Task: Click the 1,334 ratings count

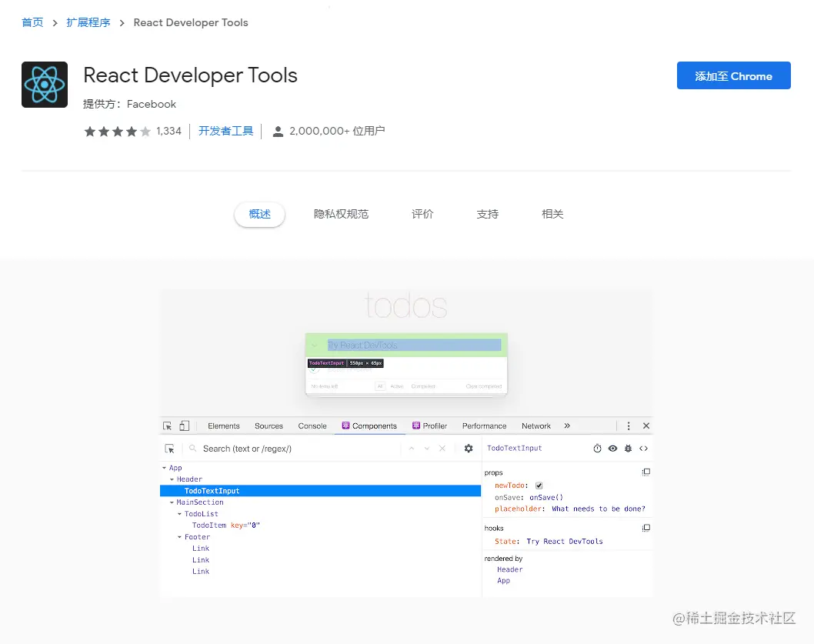Action: coord(168,131)
